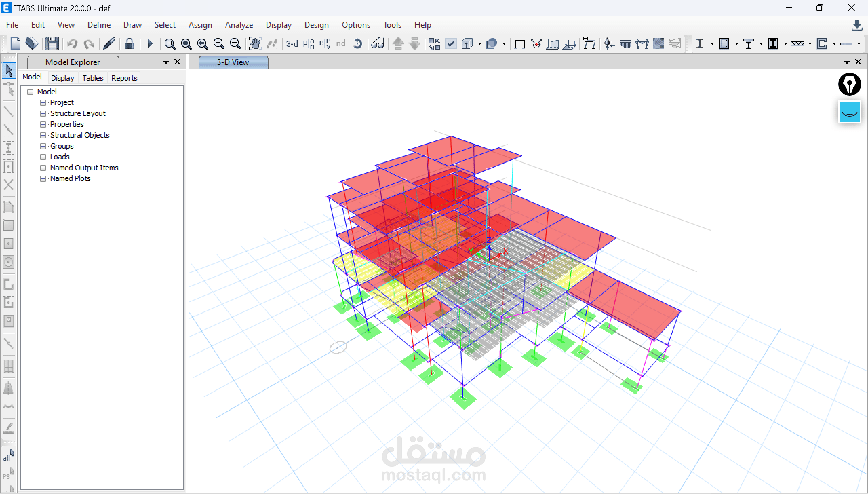Viewport: 868px width, 494px height.
Task: Open the Analyze menu
Action: pos(239,25)
